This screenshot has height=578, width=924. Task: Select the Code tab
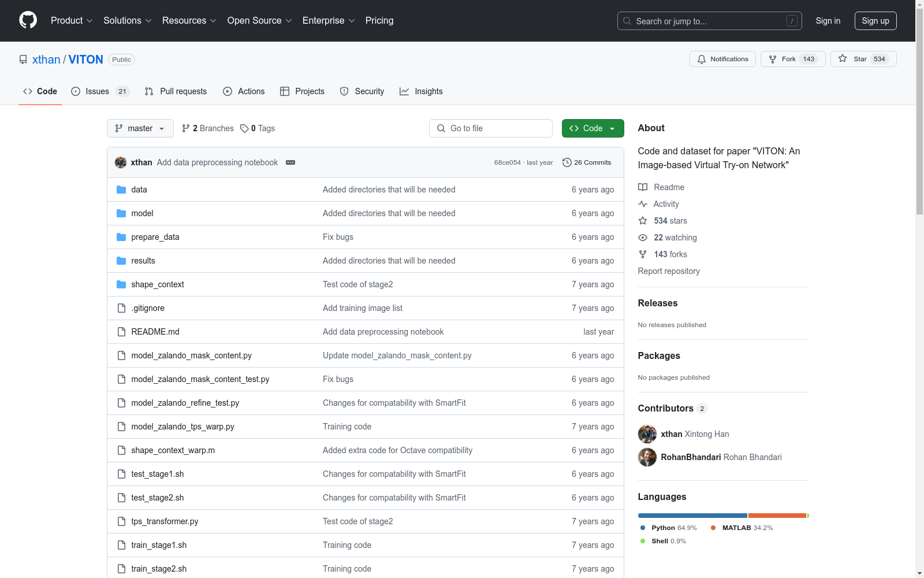click(40, 91)
